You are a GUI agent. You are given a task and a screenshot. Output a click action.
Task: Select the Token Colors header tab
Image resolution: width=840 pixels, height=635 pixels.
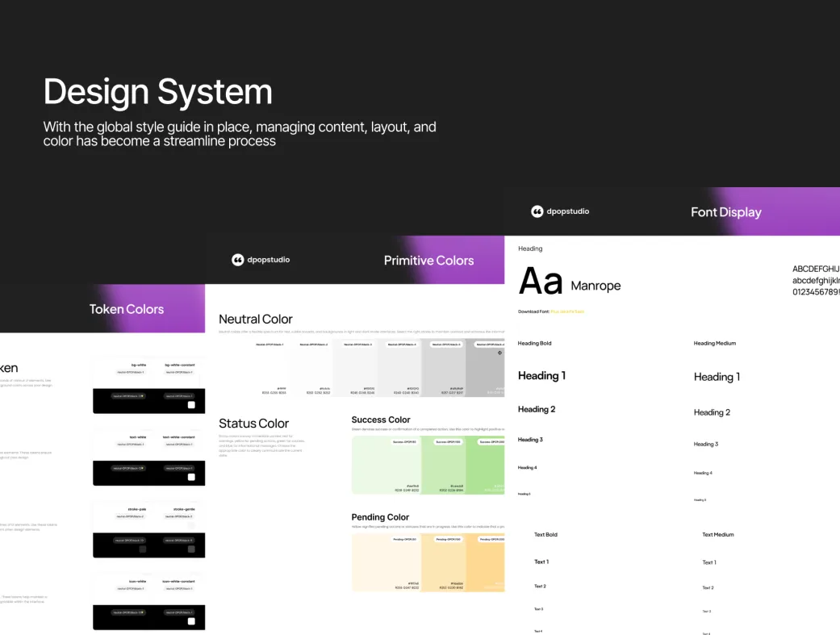[x=127, y=309]
